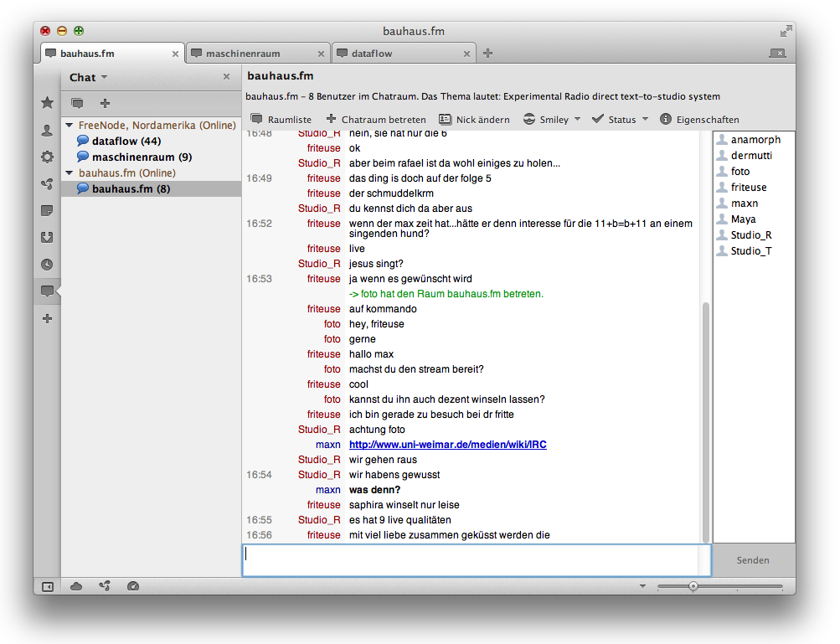Open a new tab with plus button
840x644 pixels.
[487, 53]
